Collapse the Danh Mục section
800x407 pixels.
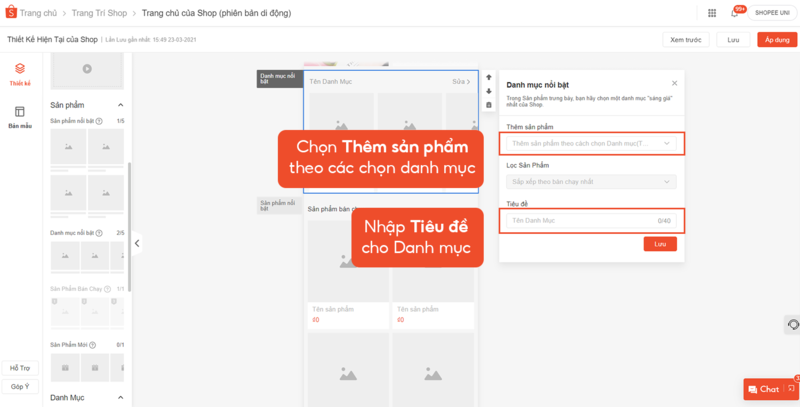(x=121, y=398)
